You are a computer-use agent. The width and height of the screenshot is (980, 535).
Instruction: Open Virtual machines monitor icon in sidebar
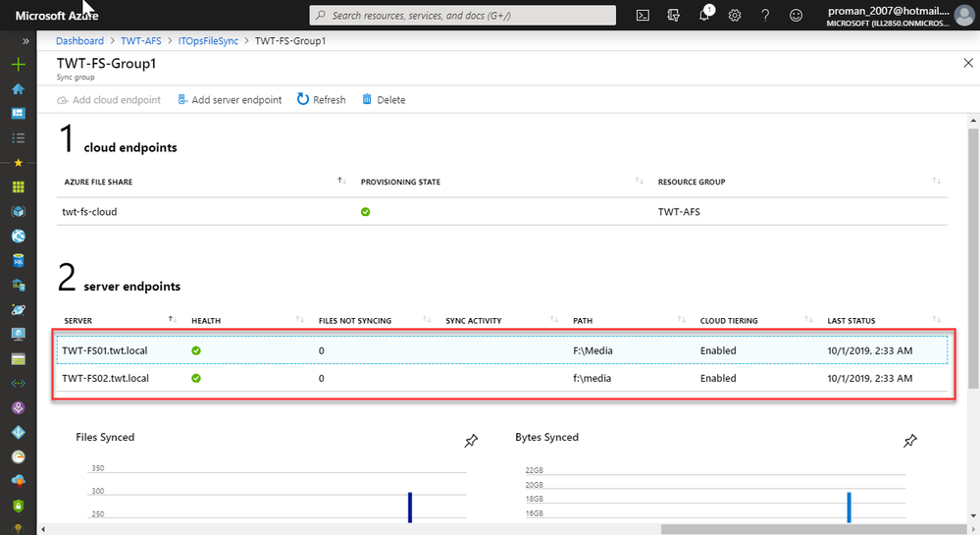click(18, 334)
